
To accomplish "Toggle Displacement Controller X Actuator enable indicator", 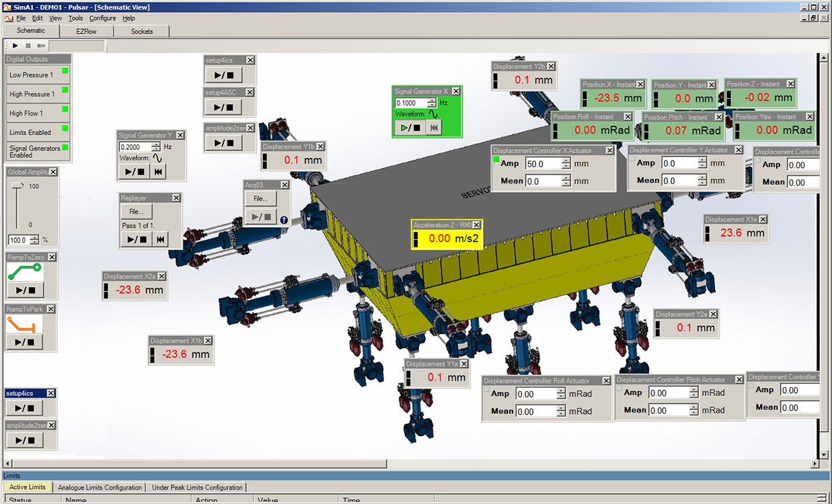I will pyautogui.click(x=497, y=159).
